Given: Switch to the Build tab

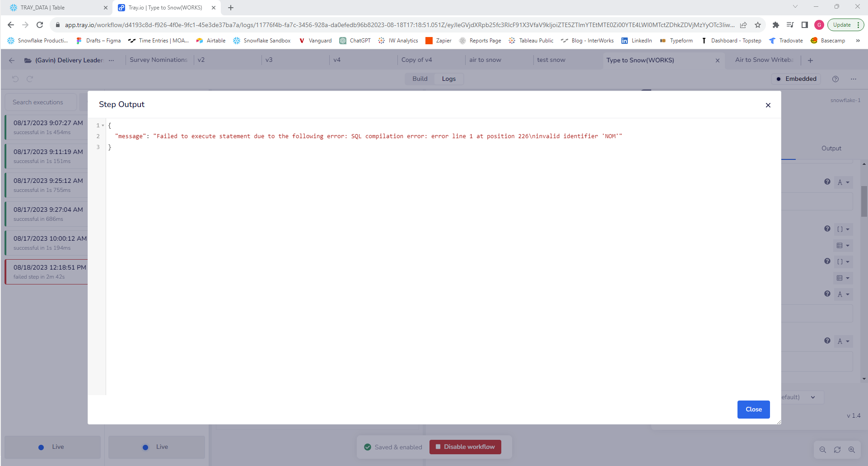Looking at the screenshot, I should point(420,79).
